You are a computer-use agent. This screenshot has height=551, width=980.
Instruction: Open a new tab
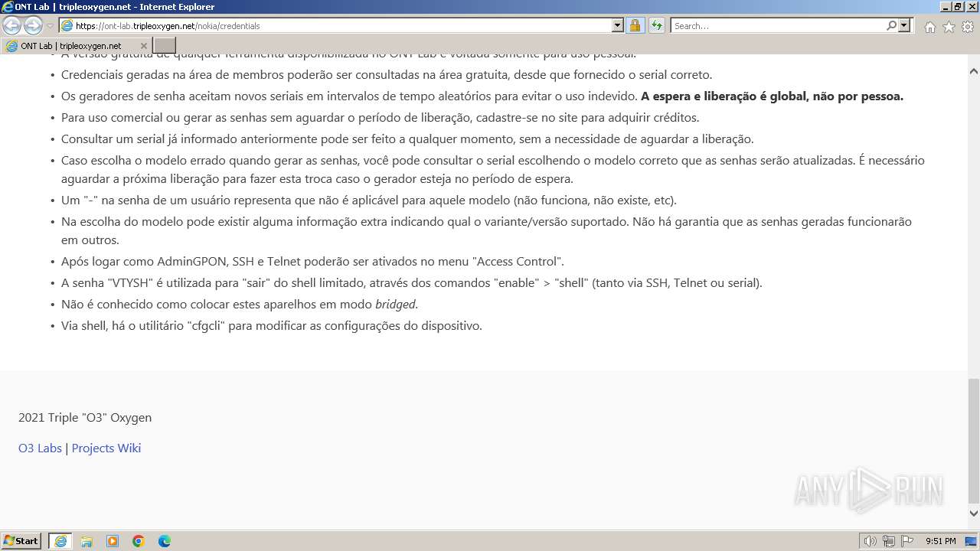[165, 46]
